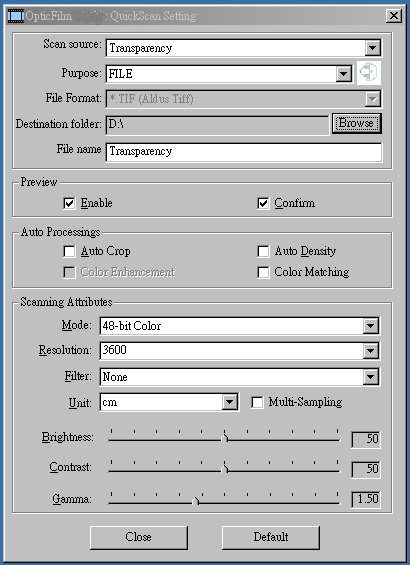Click the Default button

click(x=271, y=537)
